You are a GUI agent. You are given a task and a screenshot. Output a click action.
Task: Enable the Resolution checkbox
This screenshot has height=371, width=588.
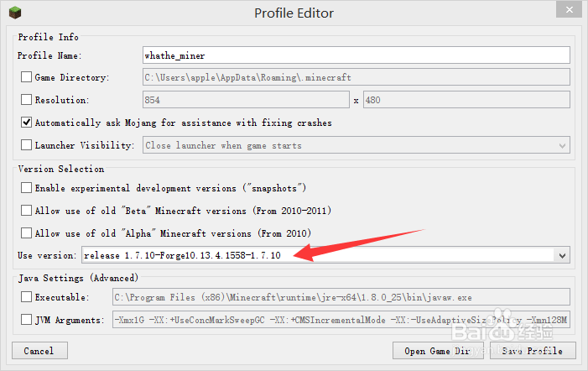[26, 99]
